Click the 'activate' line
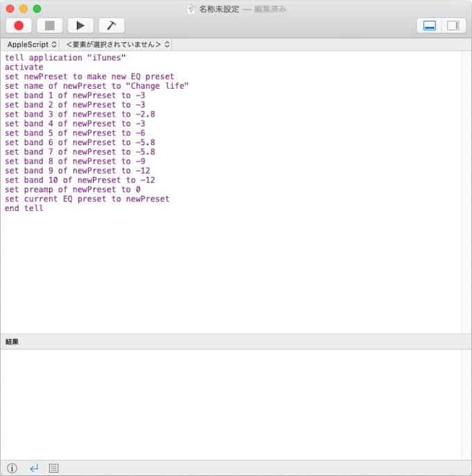Screen dimensions: 472x476 [x=24, y=67]
